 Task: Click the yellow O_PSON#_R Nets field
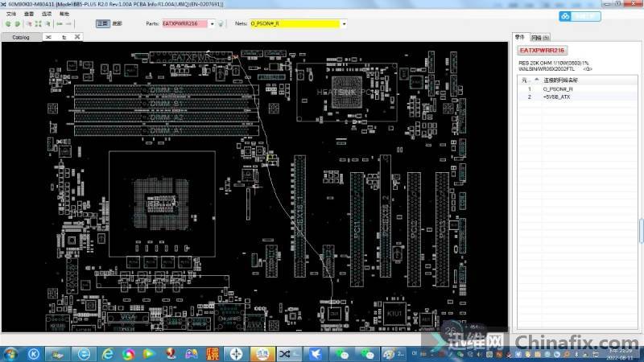point(293,24)
